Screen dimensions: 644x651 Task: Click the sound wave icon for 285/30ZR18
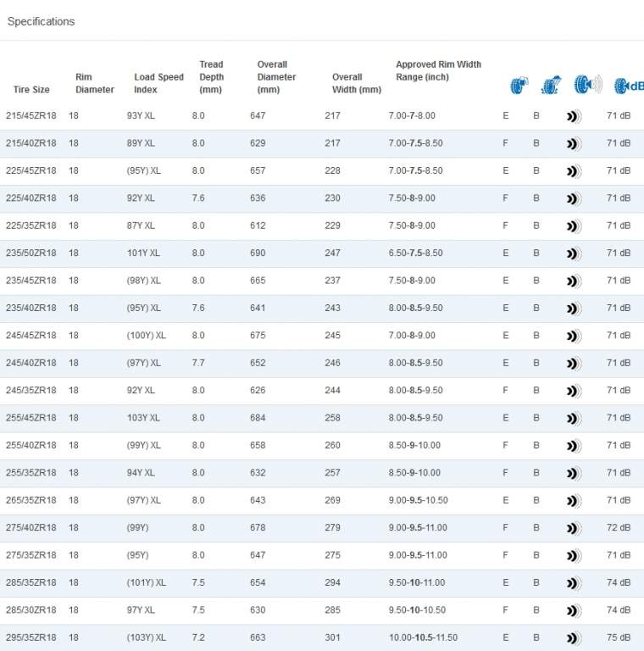[x=574, y=610]
